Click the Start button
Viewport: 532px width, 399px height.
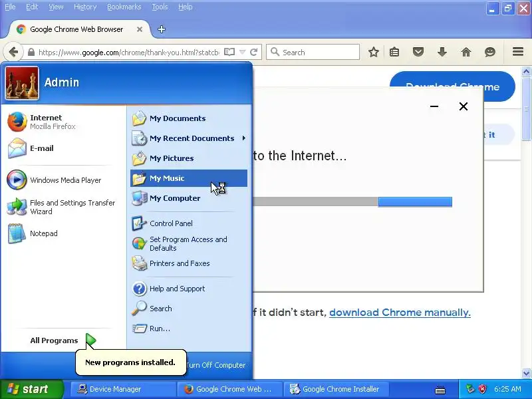(x=31, y=389)
